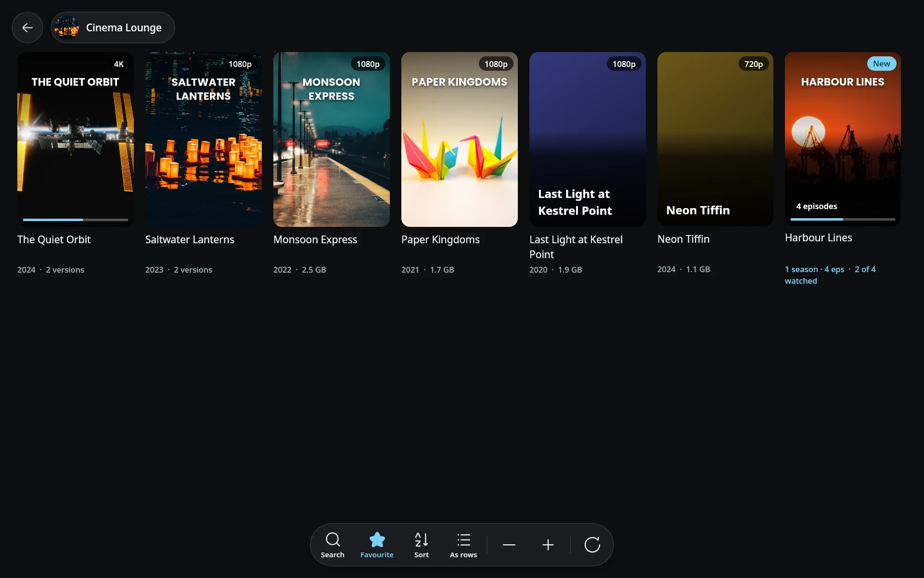The image size is (924, 578).
Task: Click '2021 · 1.7 GB' under Paper Kingdoms
Action: [x=428, y=270]
